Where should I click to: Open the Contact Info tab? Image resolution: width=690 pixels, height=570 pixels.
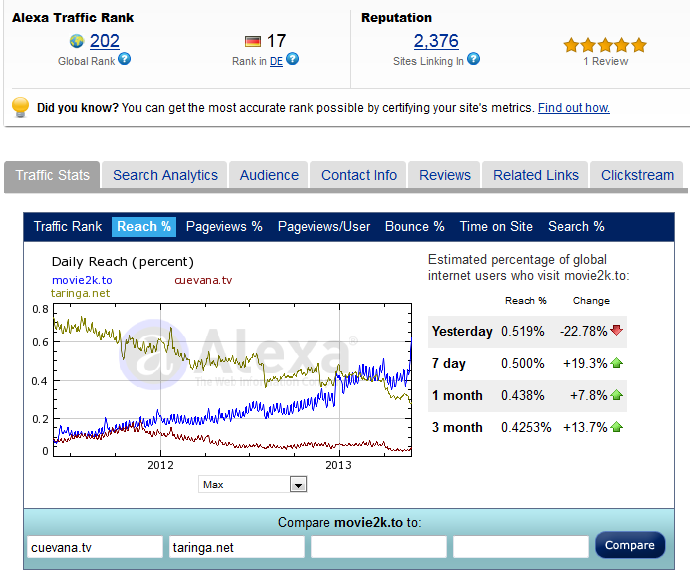click(359, 175)
